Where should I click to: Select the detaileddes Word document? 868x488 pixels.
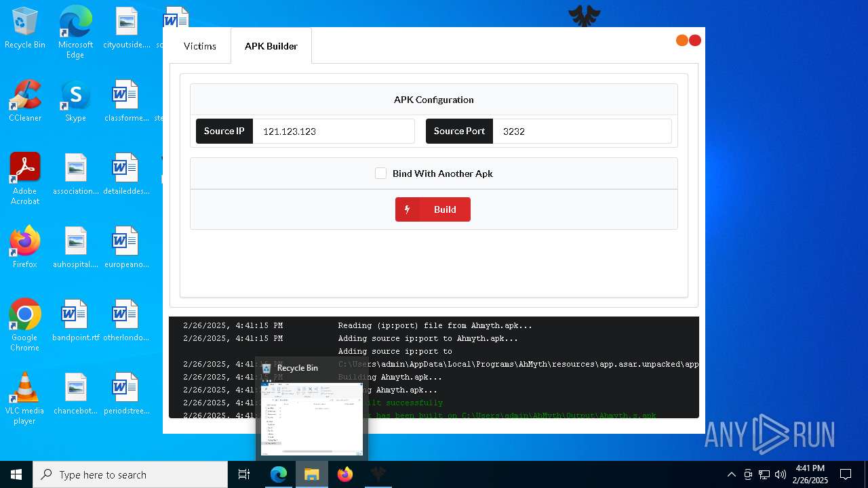click(127, 174)
